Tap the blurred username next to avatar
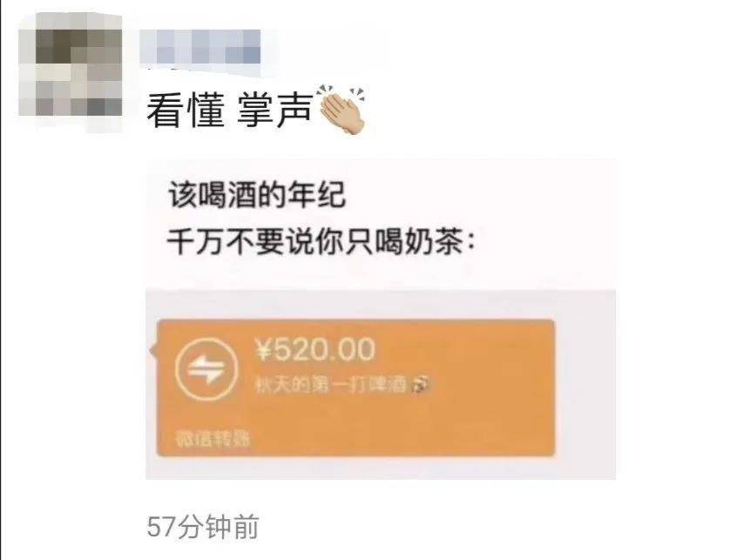 pos(200,47)
